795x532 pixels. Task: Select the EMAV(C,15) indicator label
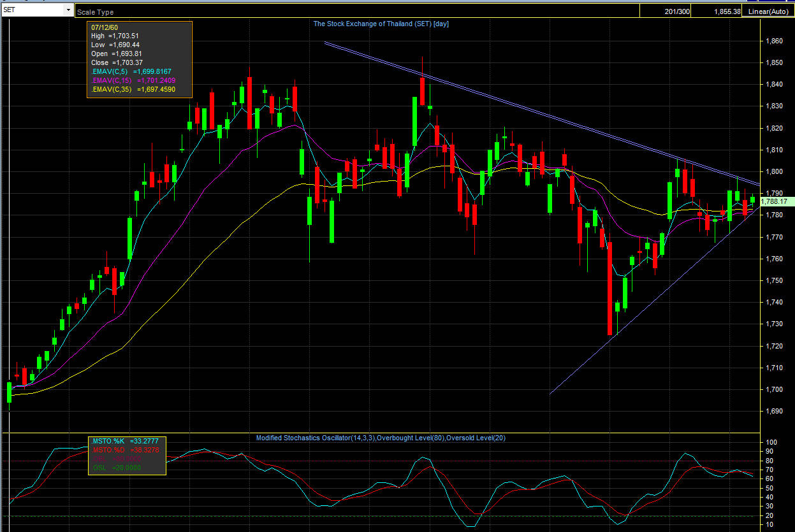coord(133,81)
